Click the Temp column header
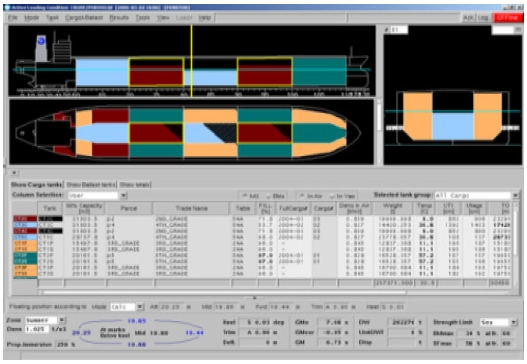Image resolution: width=527 pixels, height=364 pixels. point(424,208)
